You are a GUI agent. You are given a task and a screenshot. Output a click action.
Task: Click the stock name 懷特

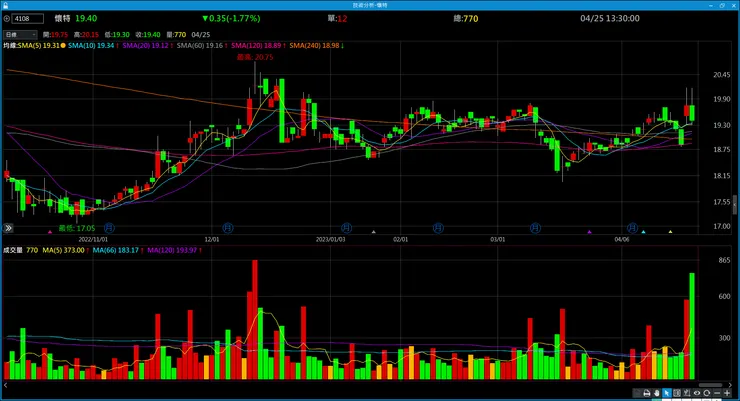point(62,18)
